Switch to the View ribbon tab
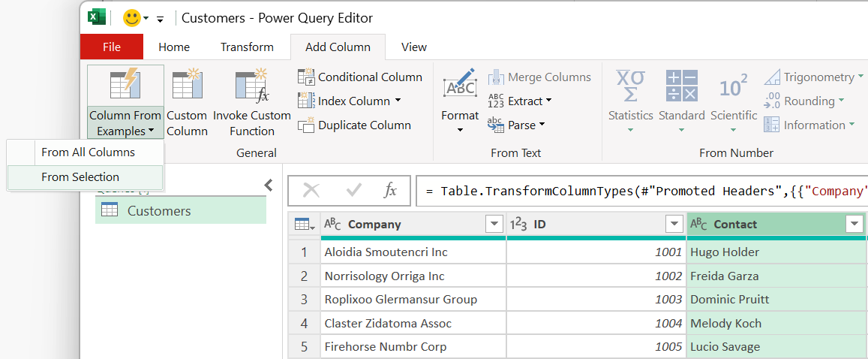The height and width of the screenshot is (359, 868). point(414,47)
